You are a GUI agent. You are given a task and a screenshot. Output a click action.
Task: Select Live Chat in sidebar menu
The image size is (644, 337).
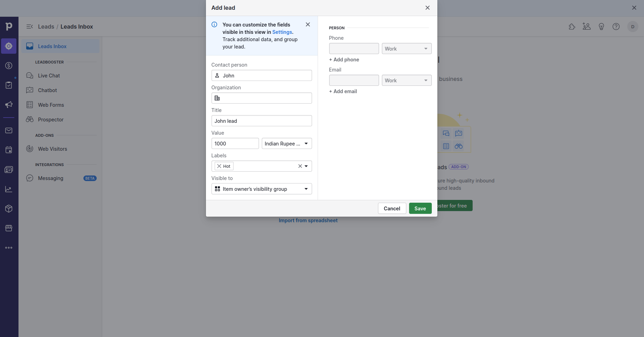[x=49, y=76]
